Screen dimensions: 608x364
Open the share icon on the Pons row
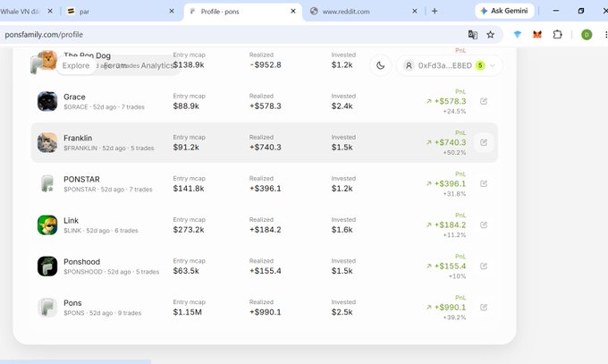point(484,308)
